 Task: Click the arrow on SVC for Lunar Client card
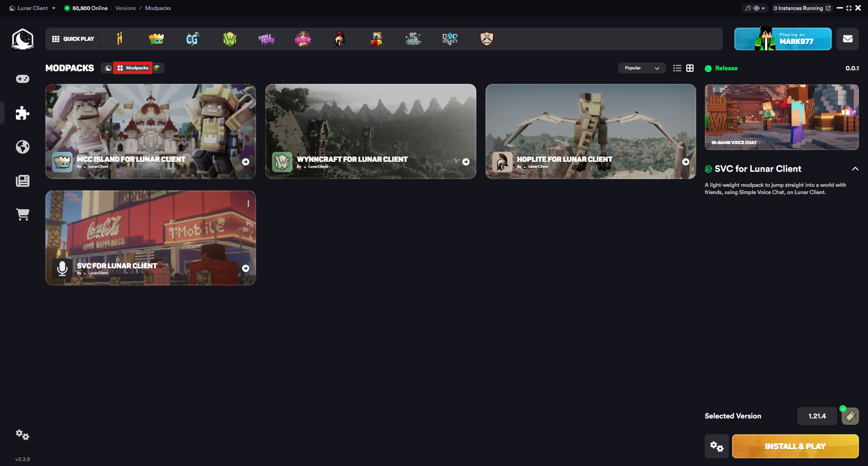[246, 268]
